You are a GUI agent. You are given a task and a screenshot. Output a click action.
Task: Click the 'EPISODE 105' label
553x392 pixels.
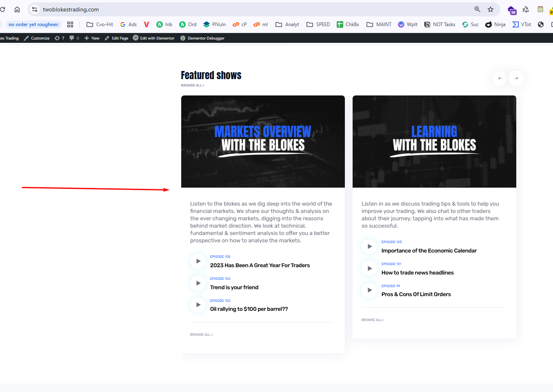click(x=220, y=257)
